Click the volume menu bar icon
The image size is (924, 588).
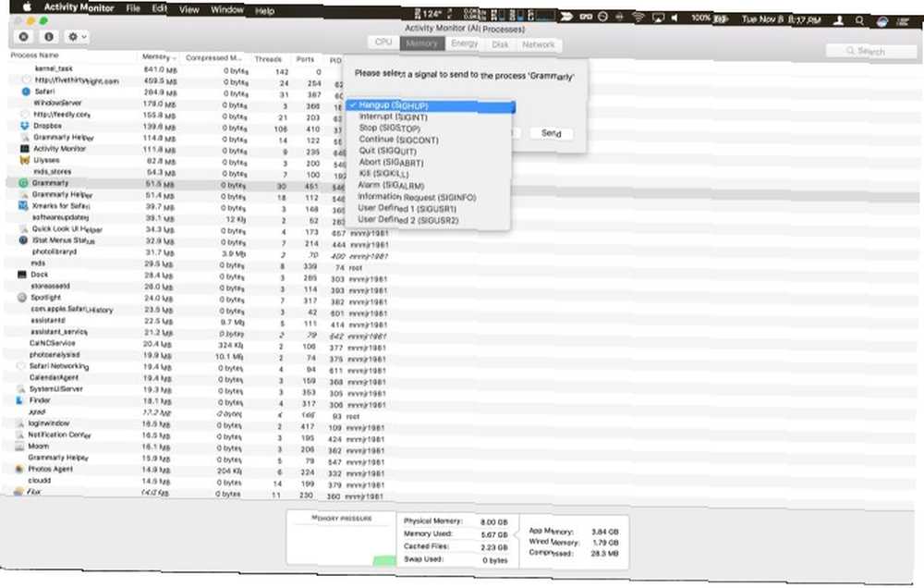click(675, 18)
